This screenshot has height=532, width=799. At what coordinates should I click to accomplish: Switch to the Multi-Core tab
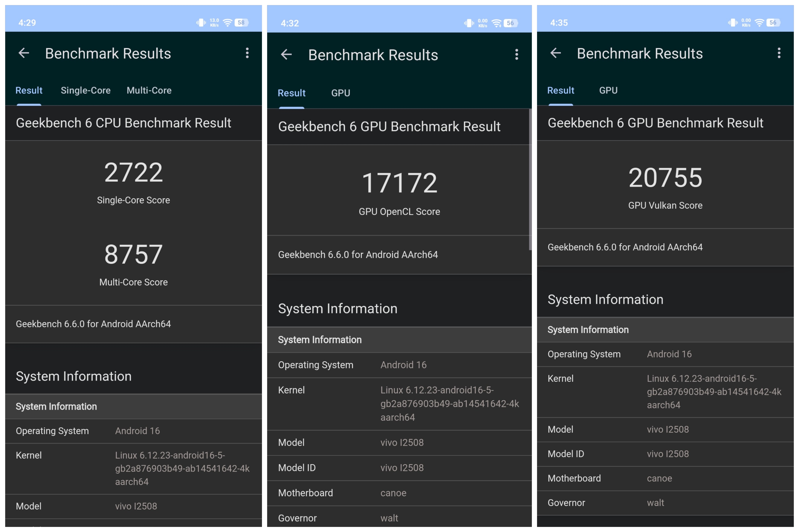[149, 90]
